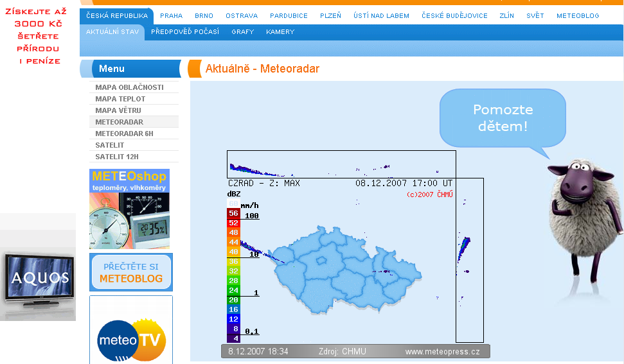Open the Kamery submenu item
This screenshot has height=364, width=624.
(280, 31)
